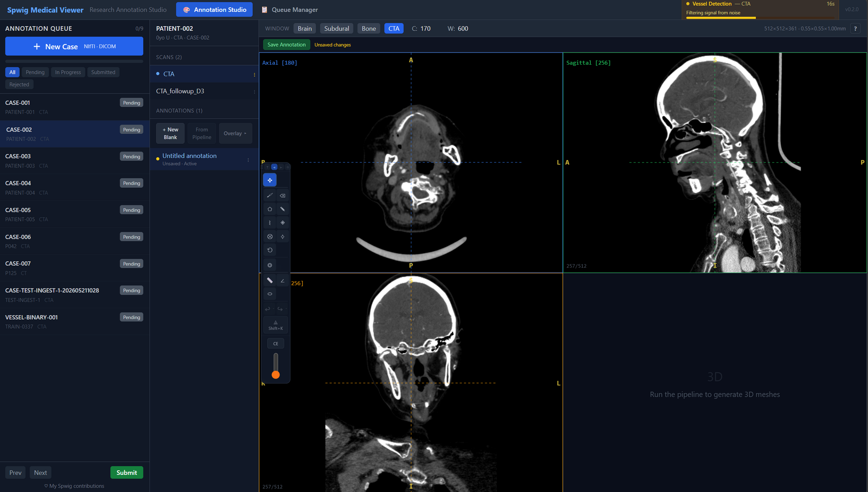868x492 pixels.
Task: Click the Save Annotation button
Action: 287,44
